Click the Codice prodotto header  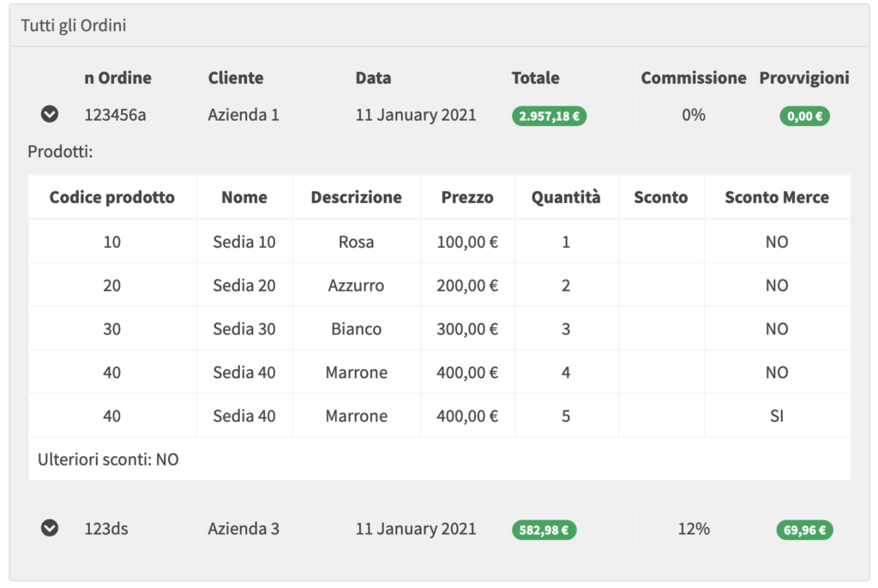(112, 197)
